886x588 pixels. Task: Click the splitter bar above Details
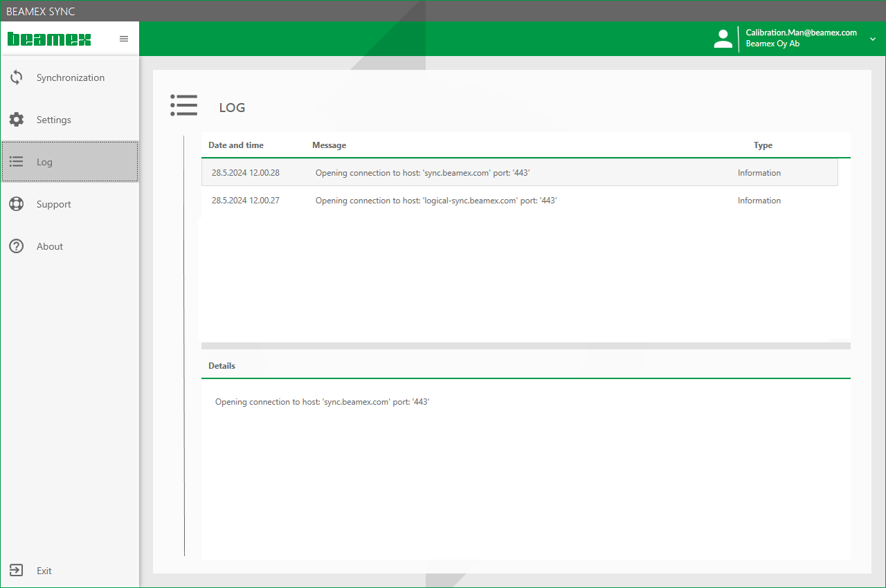point(526,345)
